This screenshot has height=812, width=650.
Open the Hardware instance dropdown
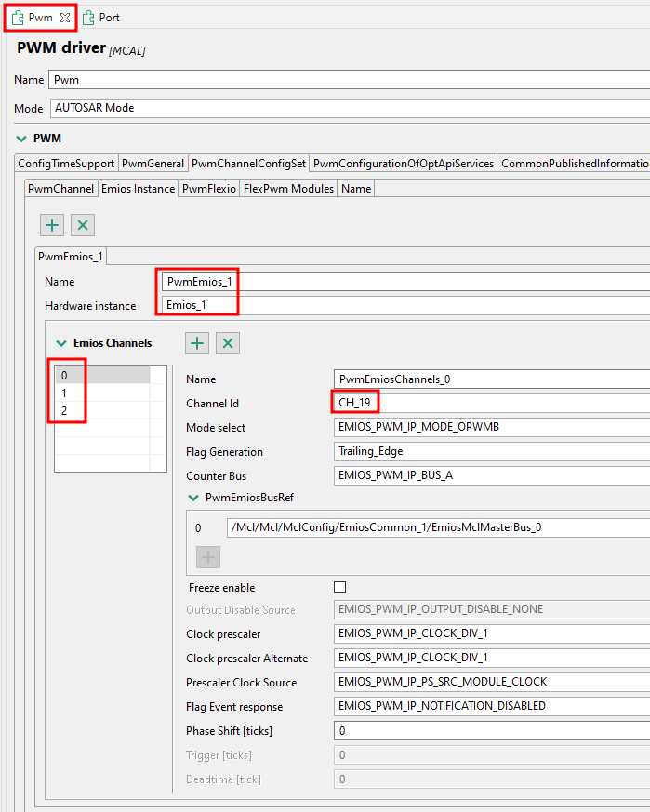(x=405, y=305)
